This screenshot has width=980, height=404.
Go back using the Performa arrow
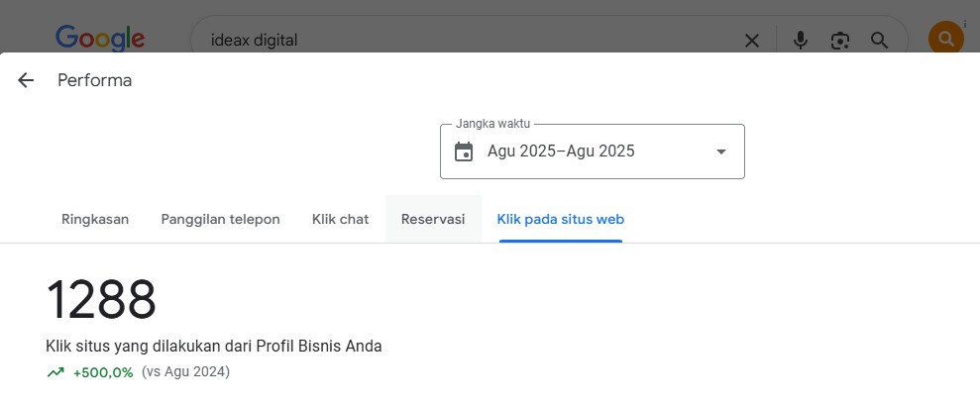click(x=26, y=80)
